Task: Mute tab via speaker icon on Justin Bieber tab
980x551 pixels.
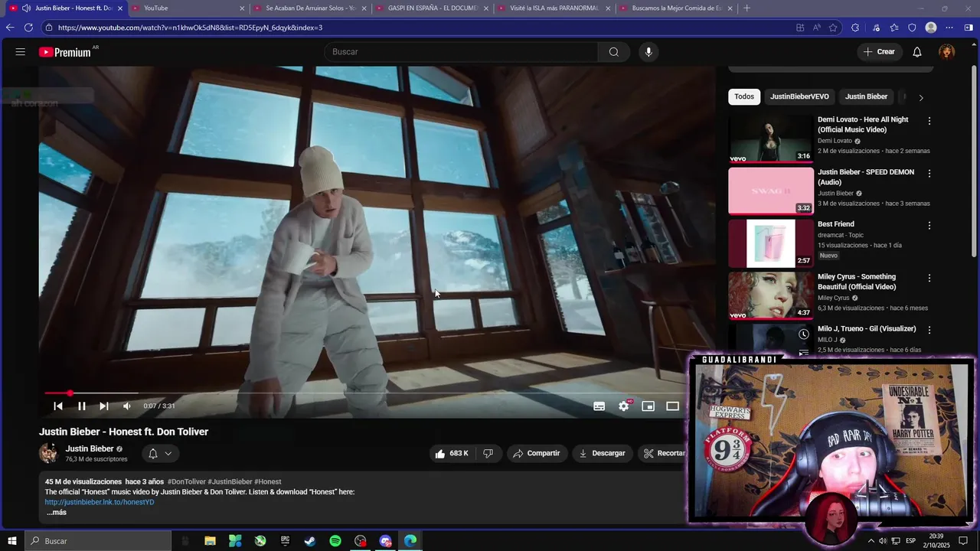Action: (26, 8)
